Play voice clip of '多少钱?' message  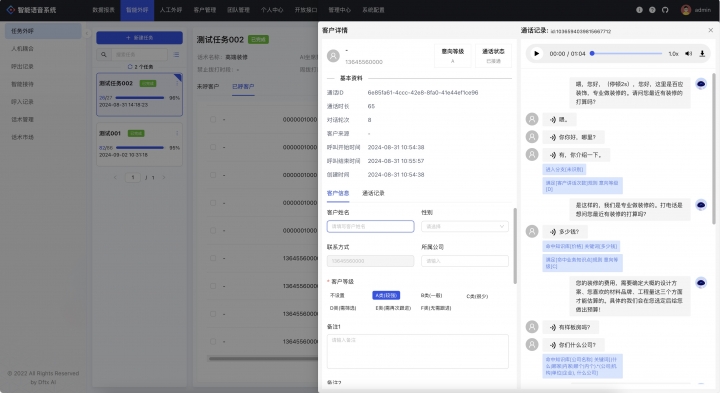(553, 232)
